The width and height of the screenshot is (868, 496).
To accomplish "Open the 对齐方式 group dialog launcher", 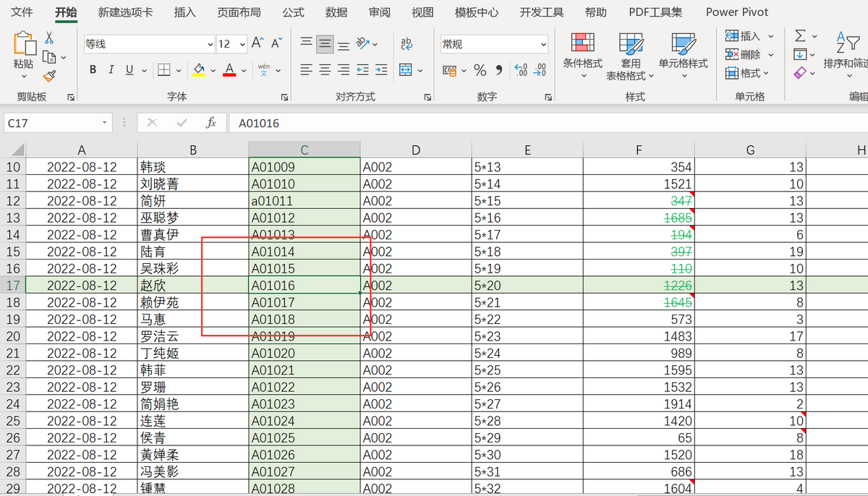I will [426, 97].
